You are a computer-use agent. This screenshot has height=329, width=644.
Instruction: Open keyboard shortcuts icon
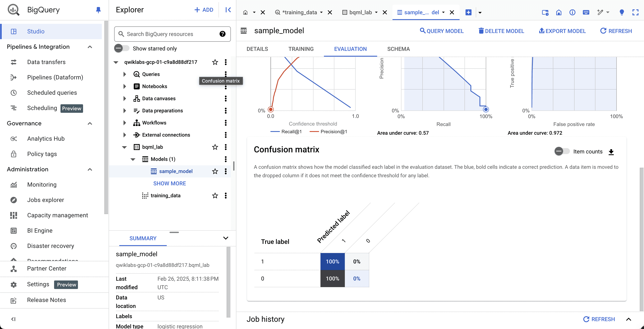586,12
